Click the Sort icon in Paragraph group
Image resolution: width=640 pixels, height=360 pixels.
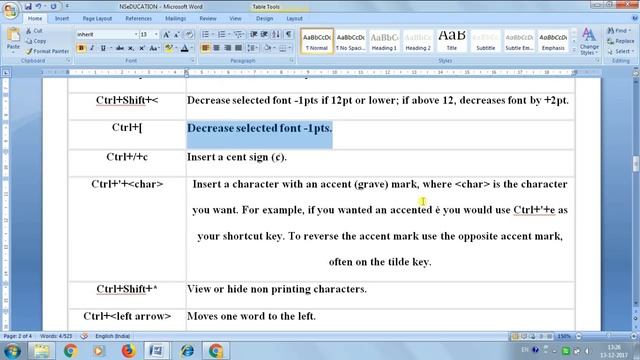(x=276, y=35)
